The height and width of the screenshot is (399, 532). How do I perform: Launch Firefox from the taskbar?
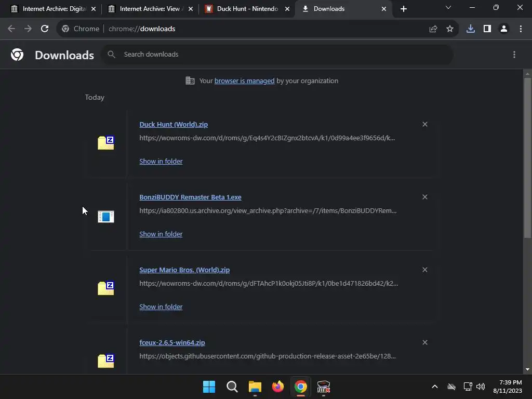278,387
